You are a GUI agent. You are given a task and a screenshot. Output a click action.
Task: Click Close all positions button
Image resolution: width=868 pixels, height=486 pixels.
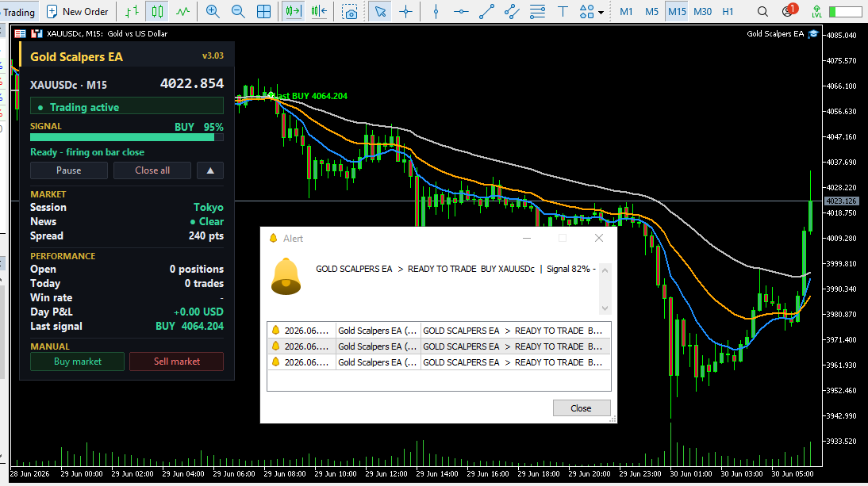pyautogui.click(x=152, y=170)
